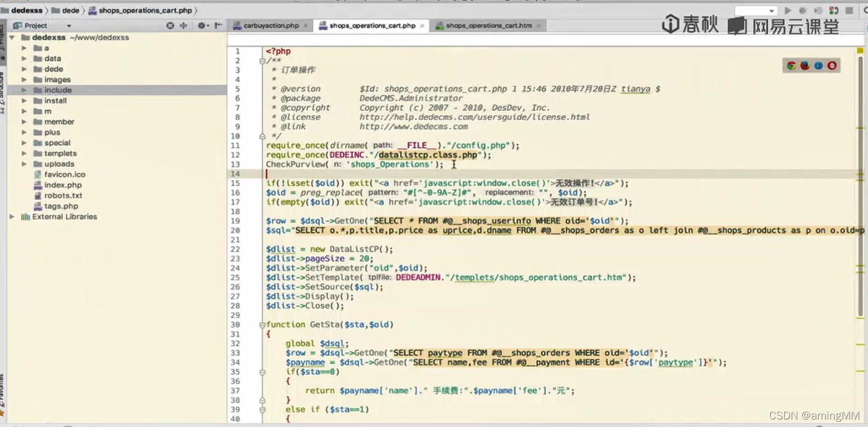
Task: Click gutter line number 19
Action: (x=236, y=221)
